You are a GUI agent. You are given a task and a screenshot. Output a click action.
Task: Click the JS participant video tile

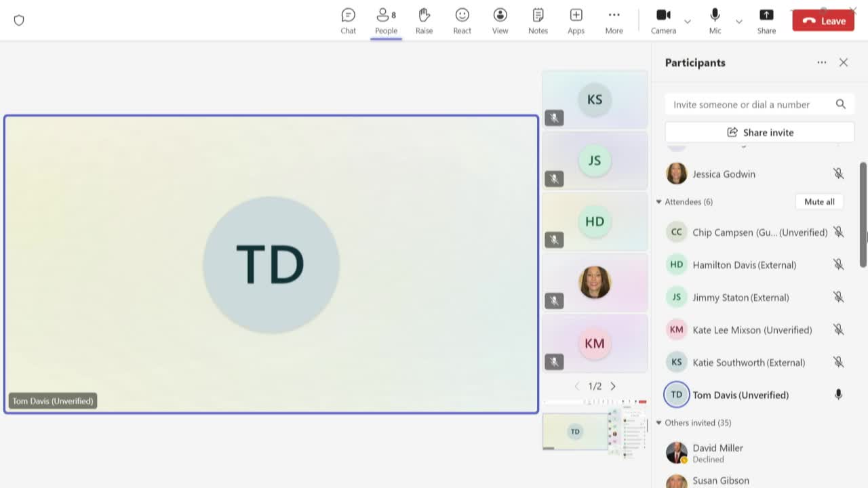595,160
